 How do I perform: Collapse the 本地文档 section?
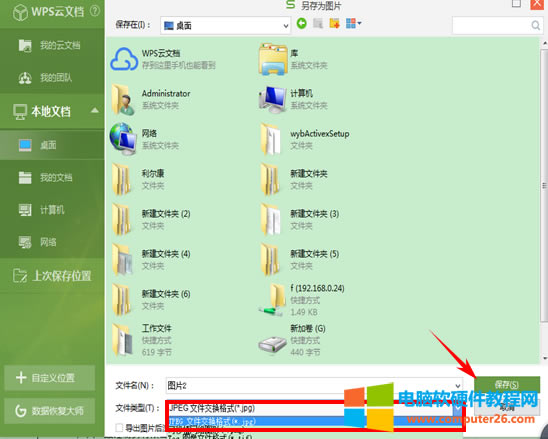[x=94, y=111]
